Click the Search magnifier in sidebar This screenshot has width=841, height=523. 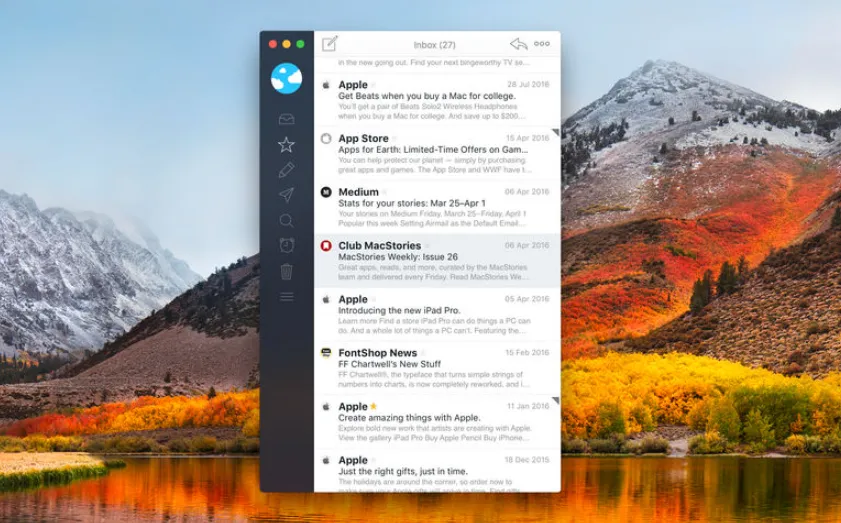pos(286,220)
